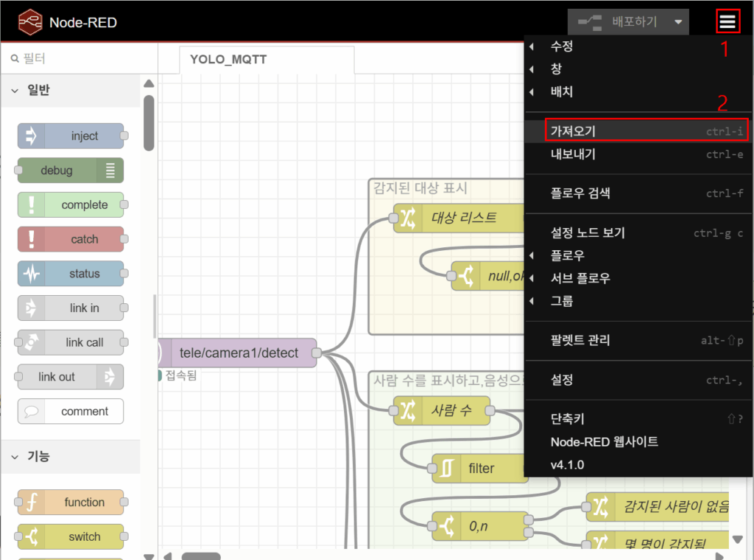
Task: Switch to the YOLO_MQTT flow tab
Action: click(228, 60)
